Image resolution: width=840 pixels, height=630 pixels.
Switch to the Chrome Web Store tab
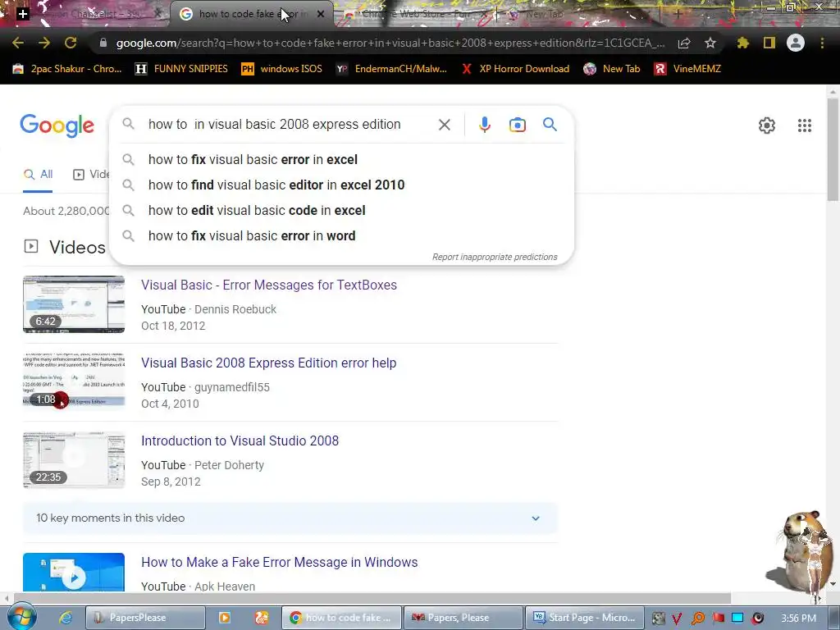coord(415,14)
